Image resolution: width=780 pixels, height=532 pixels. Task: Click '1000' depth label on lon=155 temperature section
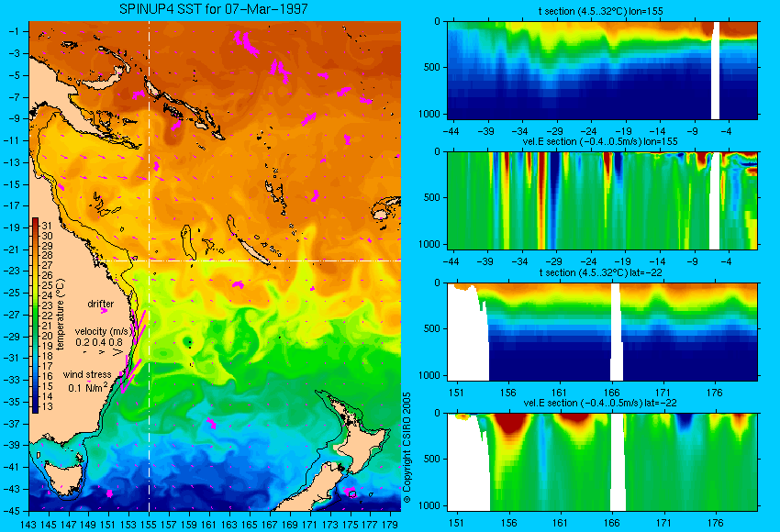[x=430, y=114]
